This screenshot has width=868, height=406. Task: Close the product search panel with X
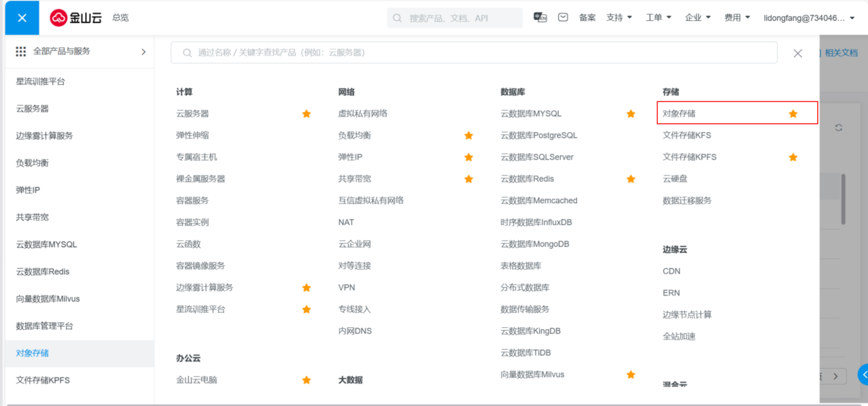coord(798,53)
